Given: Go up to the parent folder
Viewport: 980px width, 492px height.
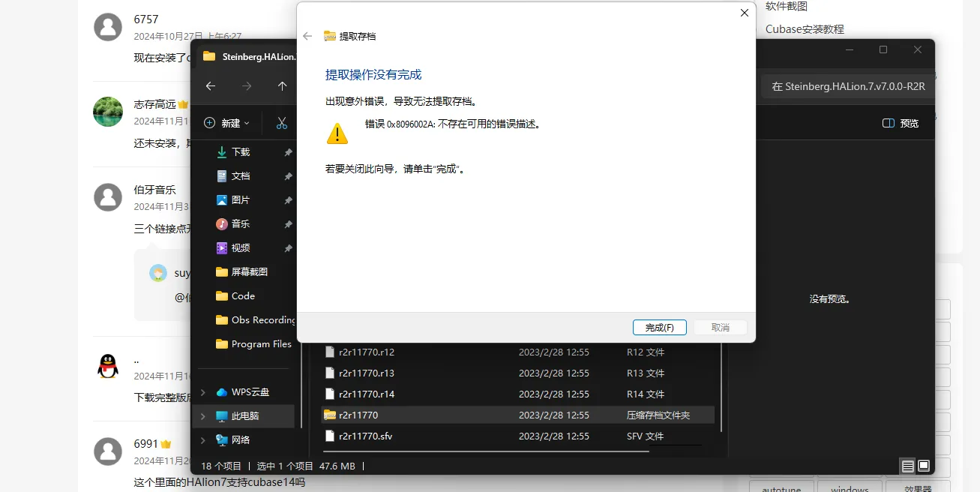Looking at the screenshot, I should pos(282,86).
